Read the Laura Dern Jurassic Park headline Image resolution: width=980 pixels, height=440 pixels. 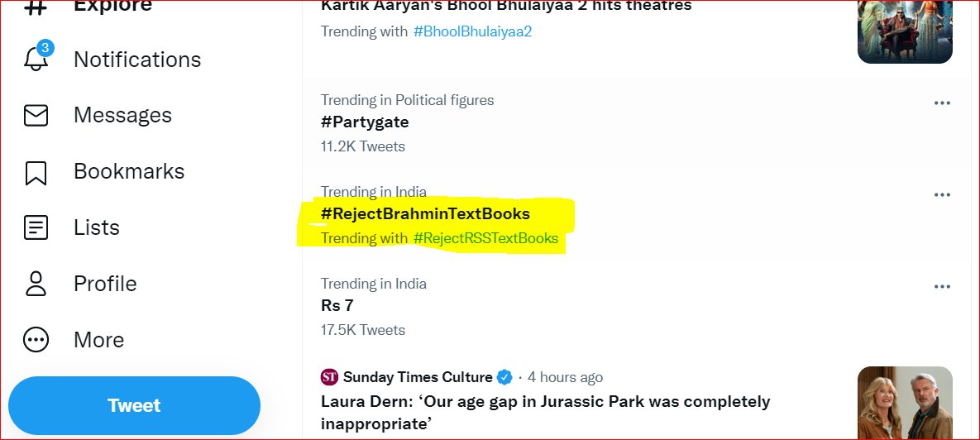545,413
